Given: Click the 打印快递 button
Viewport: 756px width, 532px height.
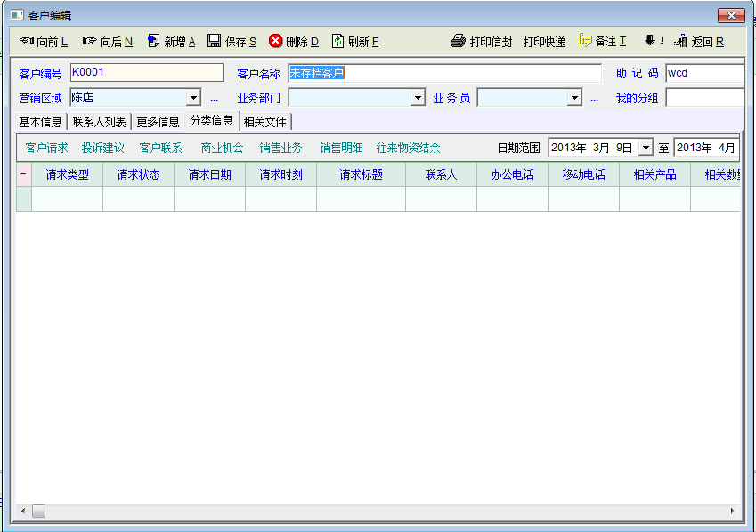Looking at the screenshot, I should (x=544, y=42).
